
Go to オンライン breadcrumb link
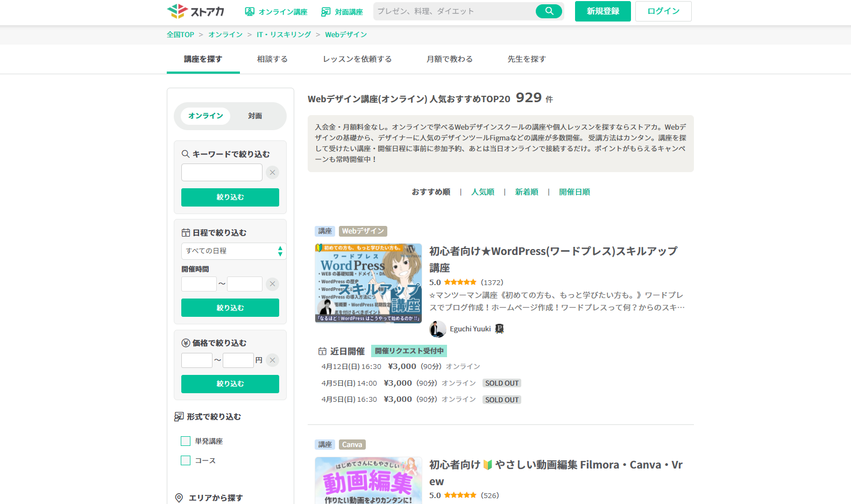(x=225, y=34)
